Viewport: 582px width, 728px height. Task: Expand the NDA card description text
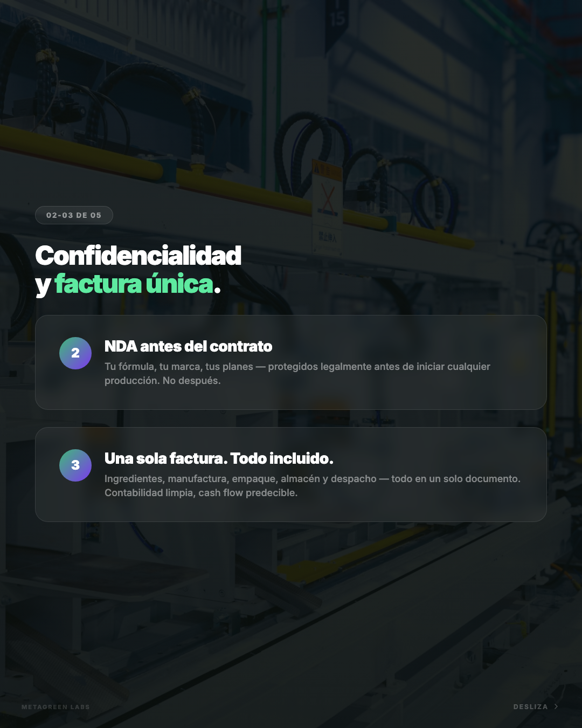click(297, 373)
